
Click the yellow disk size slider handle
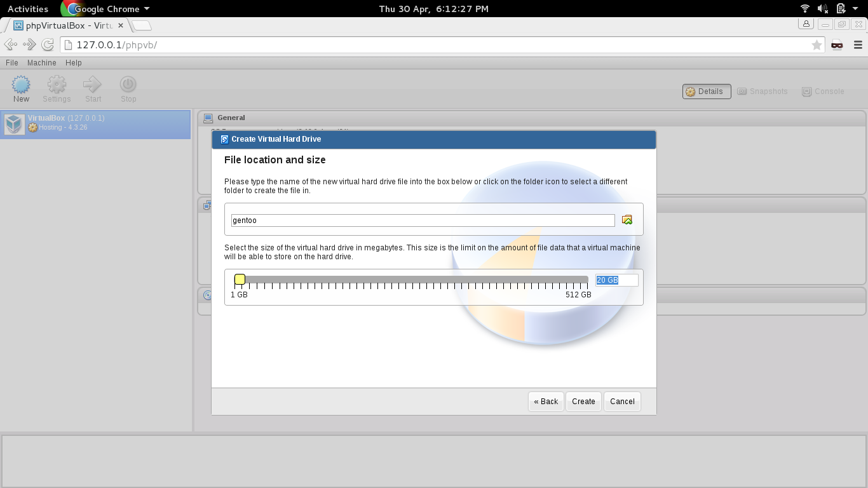tap(240, 279)
